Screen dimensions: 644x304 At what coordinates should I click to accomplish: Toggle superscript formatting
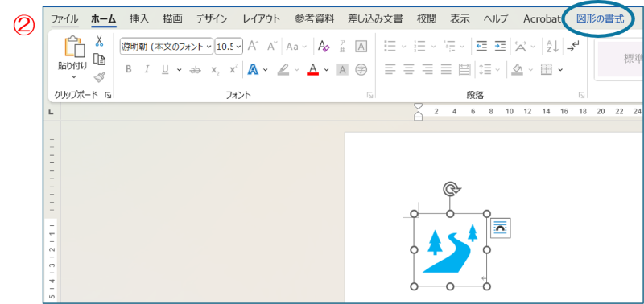233,69
